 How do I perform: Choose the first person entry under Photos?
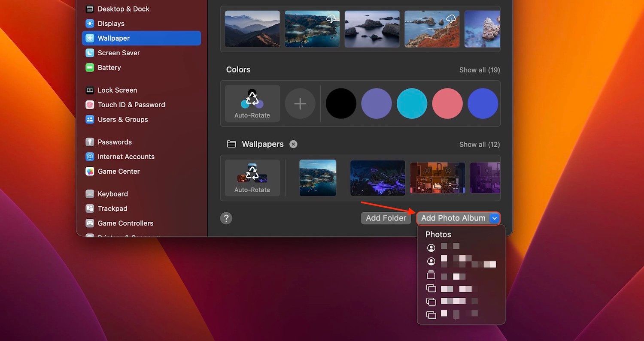pyautogui.click(x=450, y=247)
